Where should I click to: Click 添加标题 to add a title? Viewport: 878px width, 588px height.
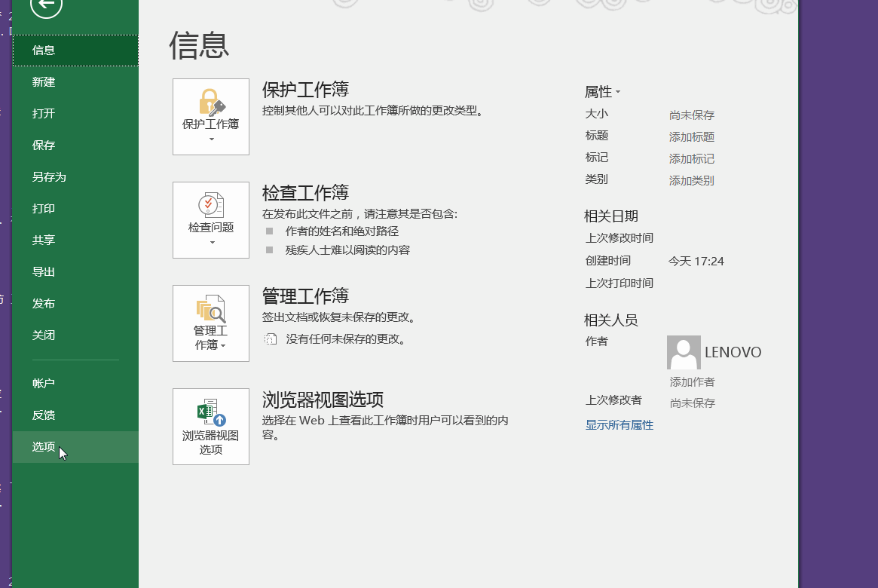690,136
